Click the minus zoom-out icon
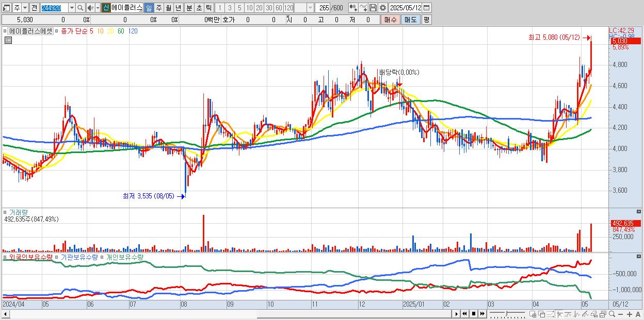 point(620,314)
